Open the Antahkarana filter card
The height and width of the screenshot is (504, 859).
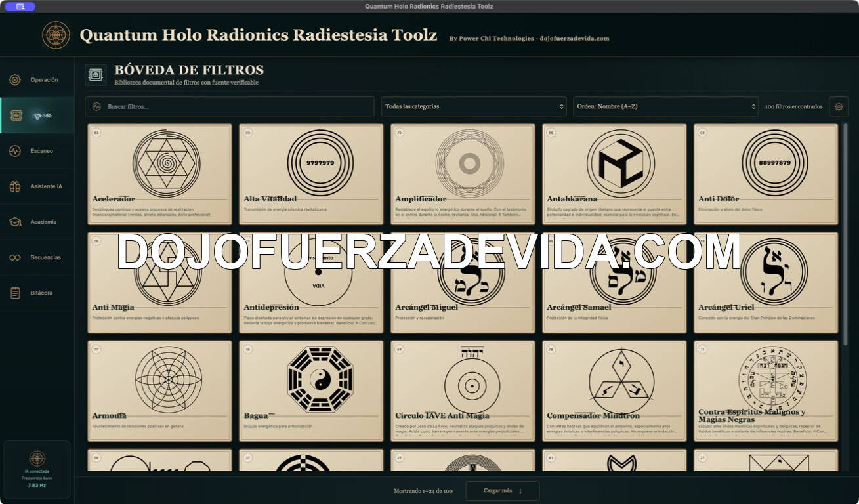click(x=614, y=174)
